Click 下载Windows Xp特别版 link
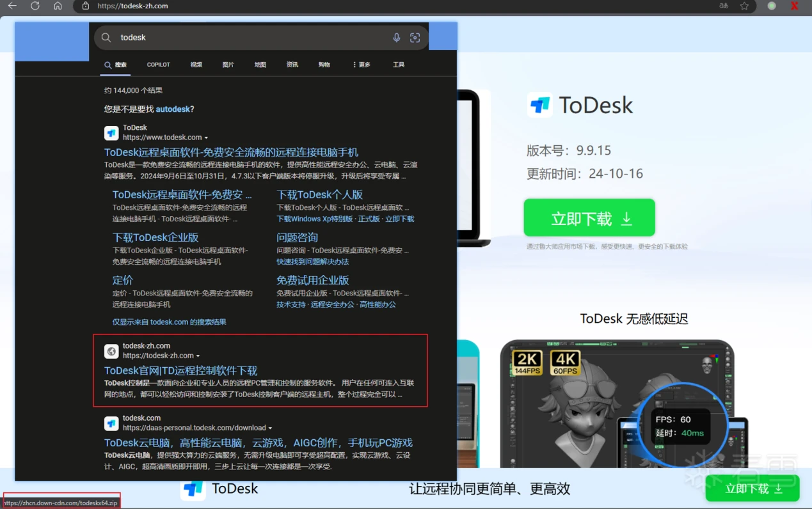This screenshot has height=509, width=812. 314,219
